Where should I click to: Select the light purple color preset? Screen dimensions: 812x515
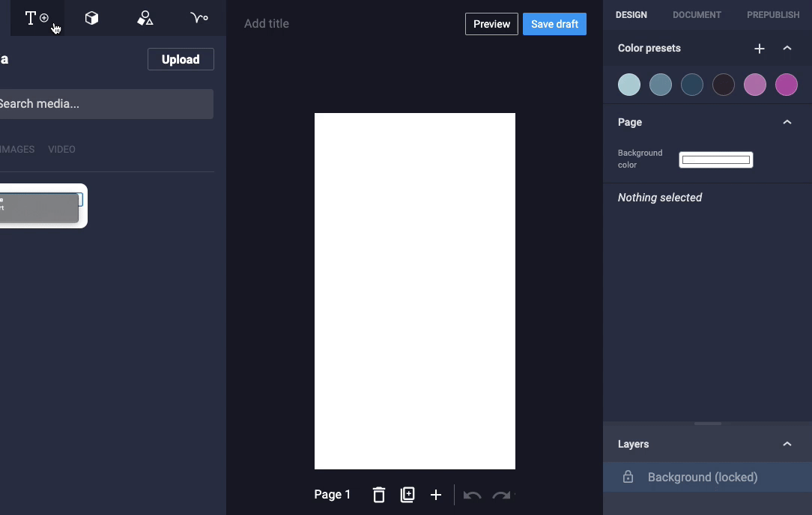[x=755, y=85]
